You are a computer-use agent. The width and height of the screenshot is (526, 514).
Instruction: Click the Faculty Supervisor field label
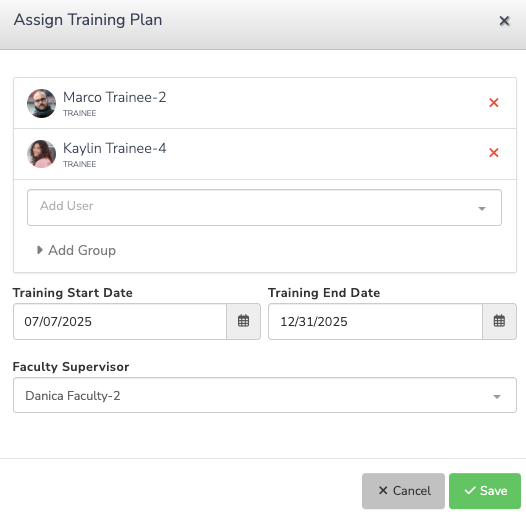(x=71, y=367)
